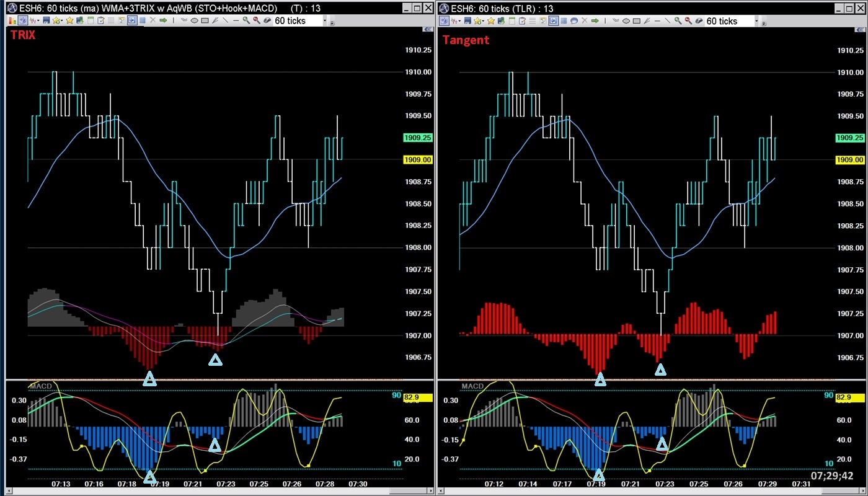
Task: Click the star templates icon on the right toolbar
Action: (x=490, y=20)
